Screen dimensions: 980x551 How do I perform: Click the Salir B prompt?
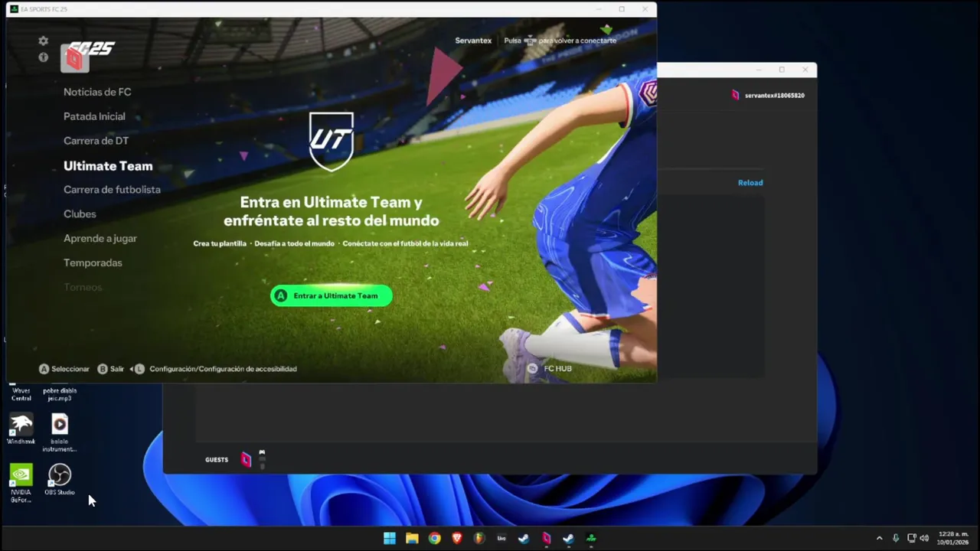click(110, 369)
